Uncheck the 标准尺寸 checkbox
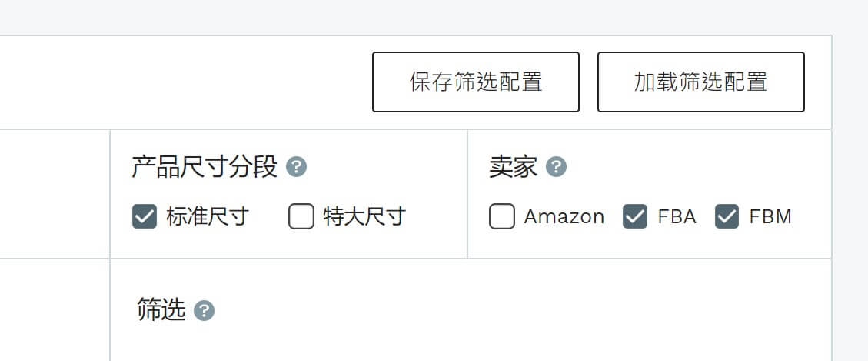The image size is (868, 361). 145,216
